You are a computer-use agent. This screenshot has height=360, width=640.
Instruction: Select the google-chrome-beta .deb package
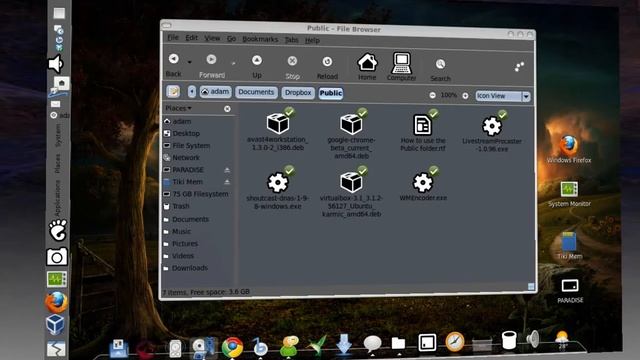[351, 134]
